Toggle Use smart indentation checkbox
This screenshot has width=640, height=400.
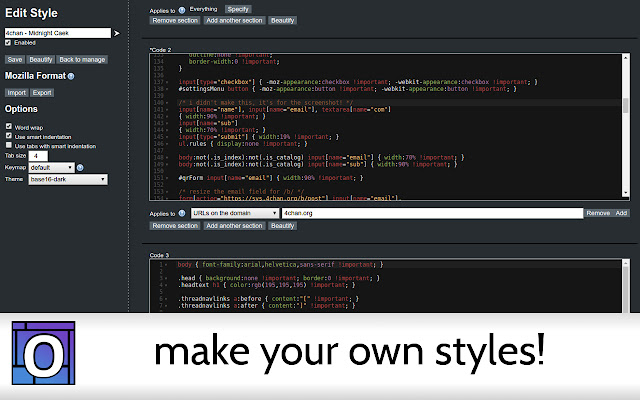pos(9,137)
